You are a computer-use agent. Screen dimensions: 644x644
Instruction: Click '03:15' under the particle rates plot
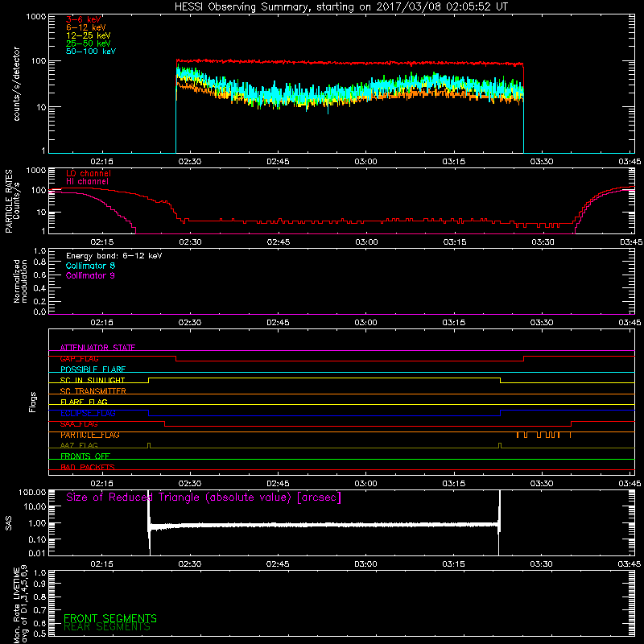pos(455,242)
